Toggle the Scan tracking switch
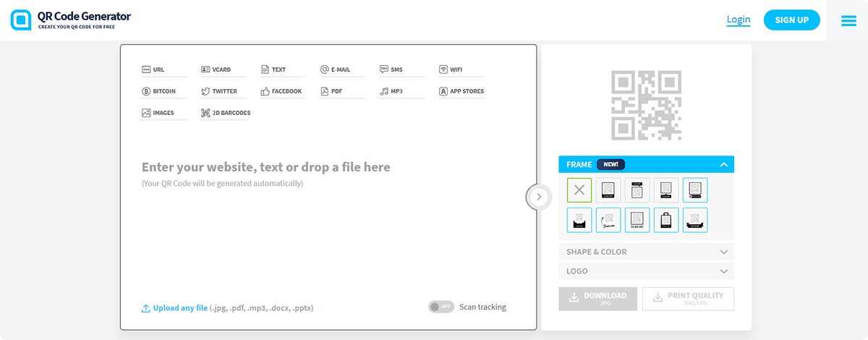This screenshot has width=868, height=340. pyautogui.click(x=441, y=307)
